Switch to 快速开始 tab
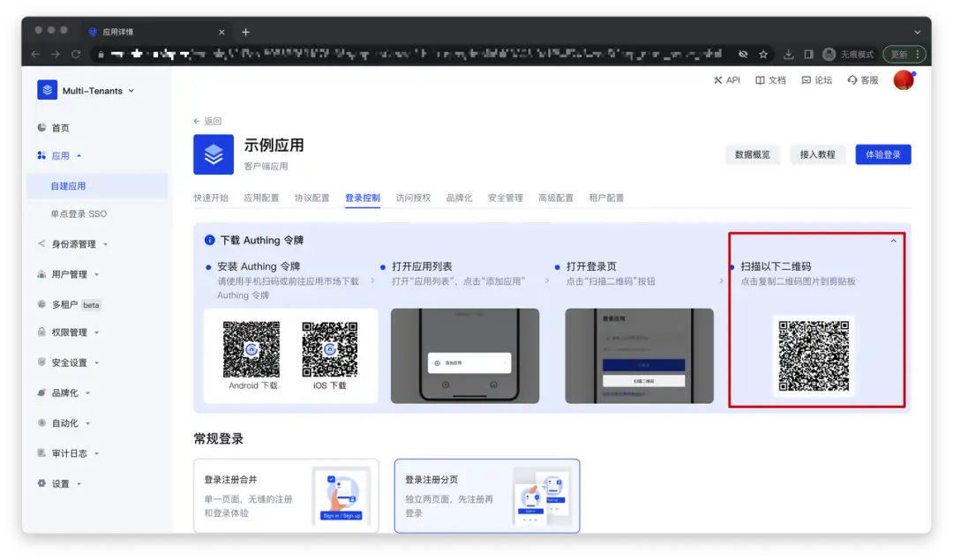This screenshot has height=560, width=953. (211, 198)
